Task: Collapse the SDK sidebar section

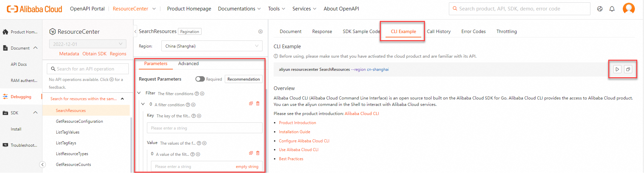Action: 35,113
